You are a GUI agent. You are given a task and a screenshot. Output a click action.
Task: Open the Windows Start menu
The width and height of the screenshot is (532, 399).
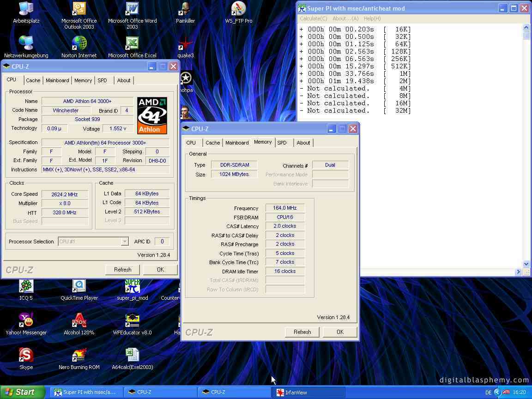click(22, 392)
